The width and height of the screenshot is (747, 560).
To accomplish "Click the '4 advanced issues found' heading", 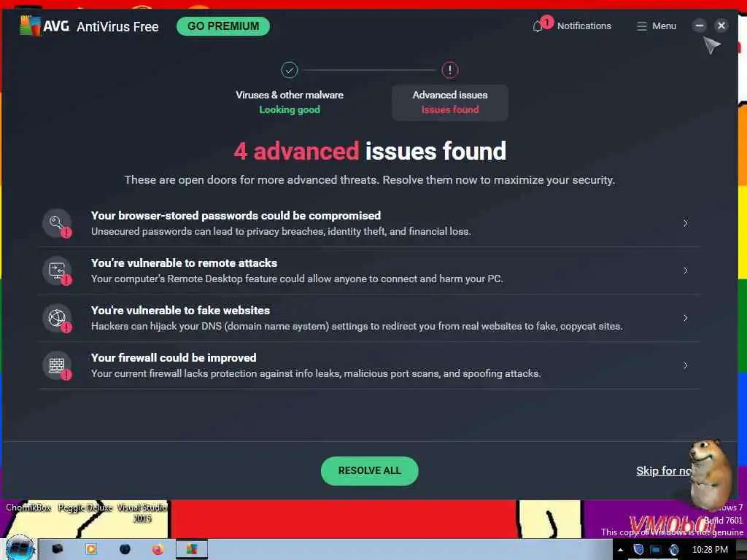I will point(370,151).
